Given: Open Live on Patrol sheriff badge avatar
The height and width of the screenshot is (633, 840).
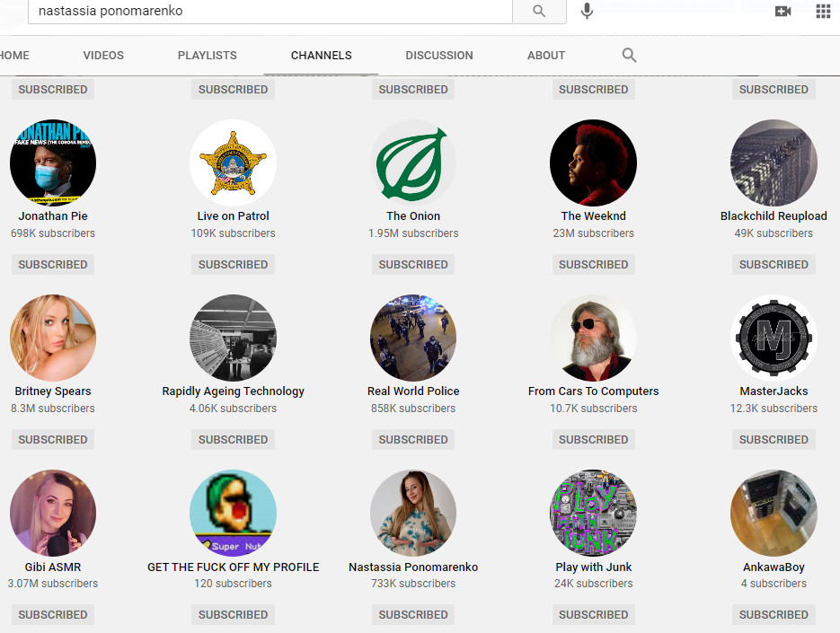Looking at the screenshot, I should click(x=233, y=163).
